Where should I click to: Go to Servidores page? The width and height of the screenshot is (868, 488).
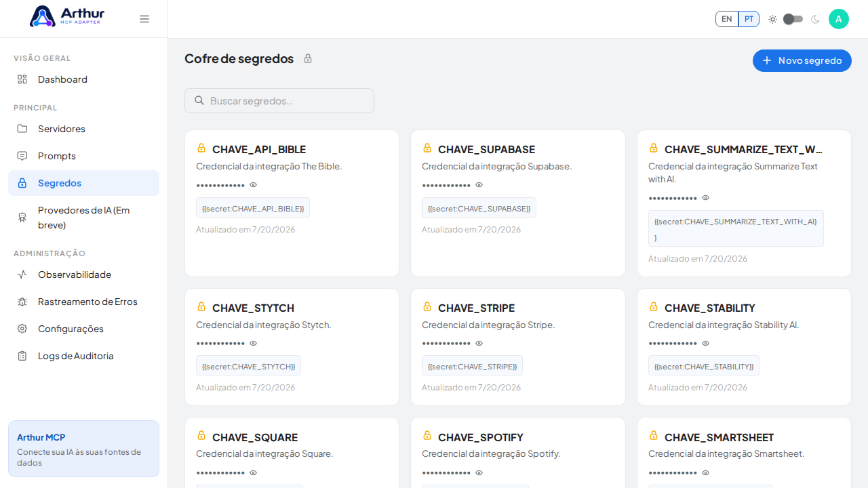83,129
